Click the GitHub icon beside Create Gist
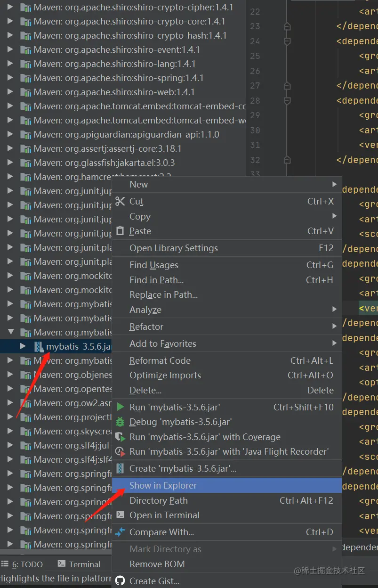 (121, 581)
